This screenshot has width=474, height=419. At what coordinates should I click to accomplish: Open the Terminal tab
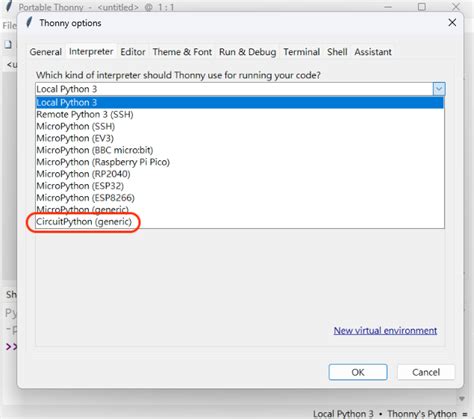[x=302, y=52]
